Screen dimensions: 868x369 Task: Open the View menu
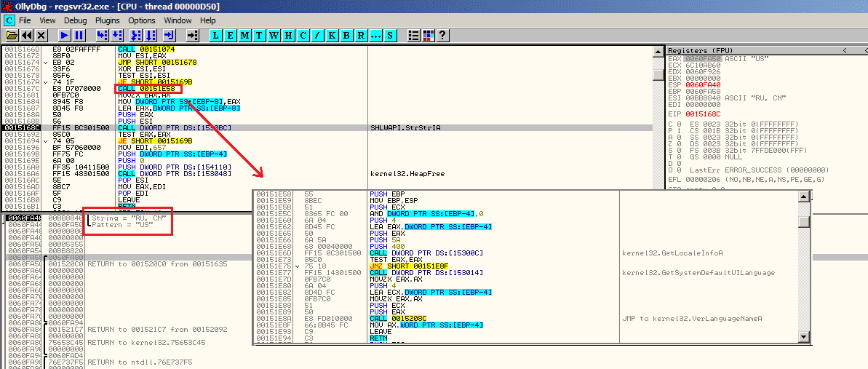47,20
